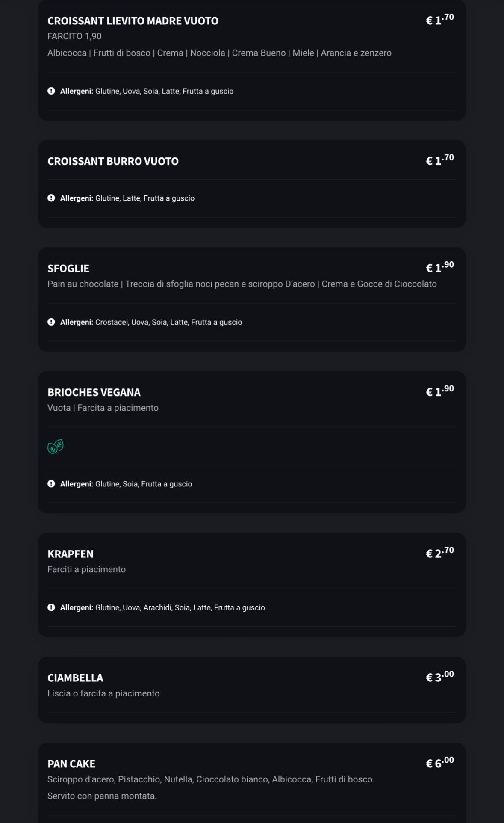The width and height of the screenshot is (504, 823).
Task: Select the Ciambella menu item
Action: [75, 678]
